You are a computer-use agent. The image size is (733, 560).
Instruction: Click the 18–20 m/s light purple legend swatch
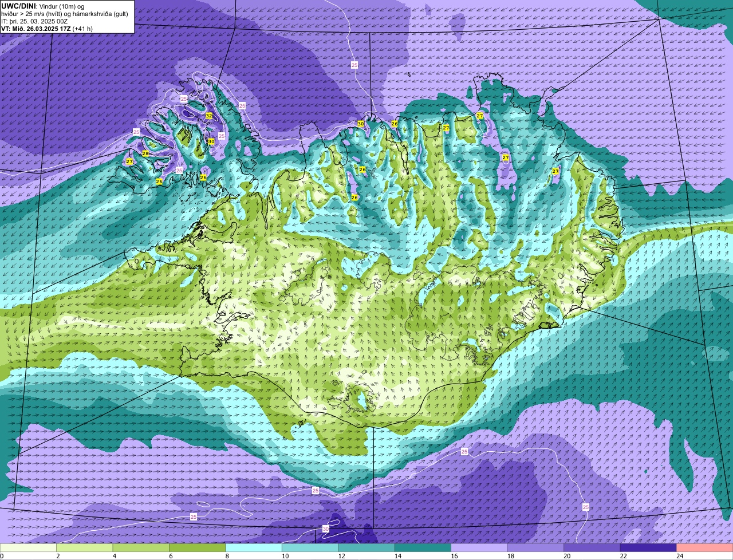[x=535, y=547]
